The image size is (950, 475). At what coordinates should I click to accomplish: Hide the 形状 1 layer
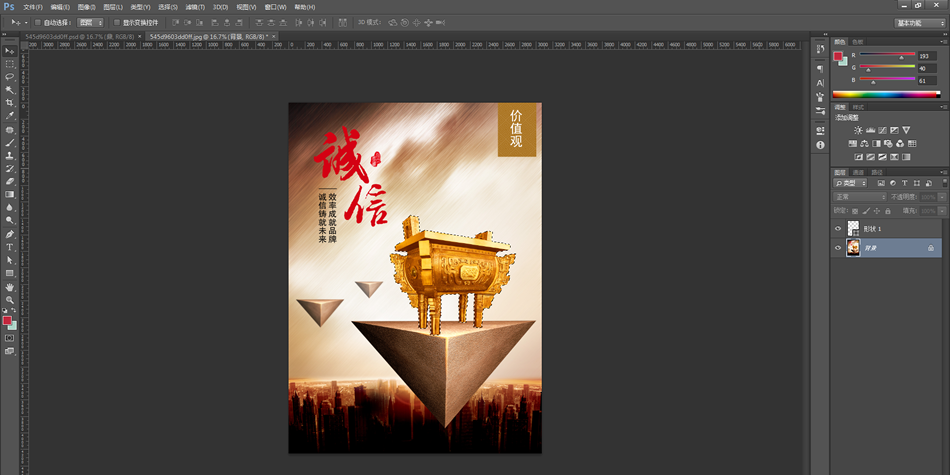pos(838,229)
